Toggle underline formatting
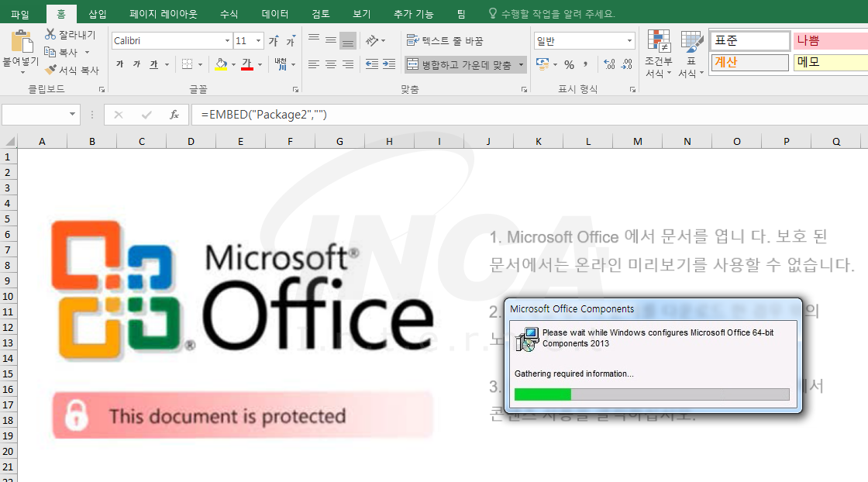 tap(154, 64)
